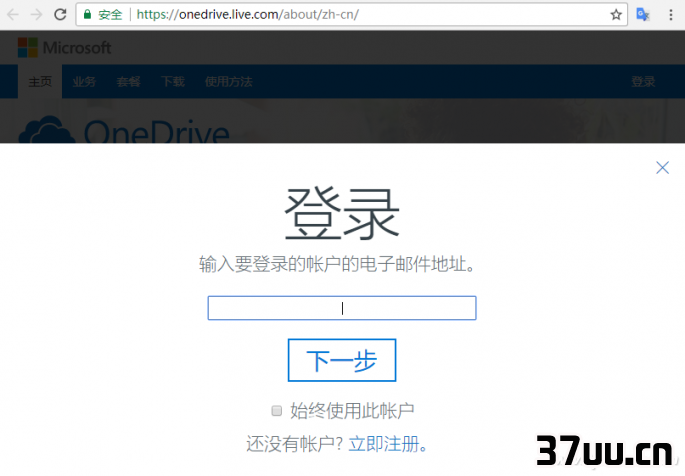685x476 pixels.
Task: Click the 始终使用此帐户 label text
Action: 352,411
